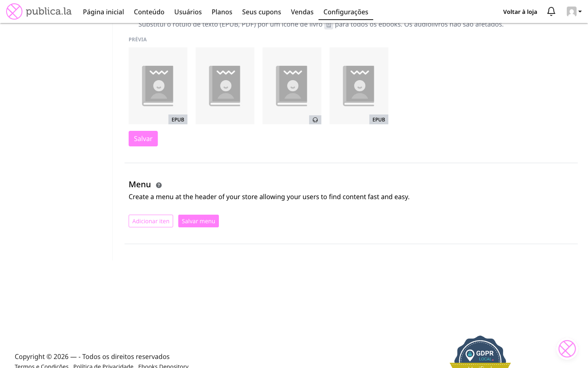
Task: Go to Conteúdo section
Action: (x=149, y=12)
